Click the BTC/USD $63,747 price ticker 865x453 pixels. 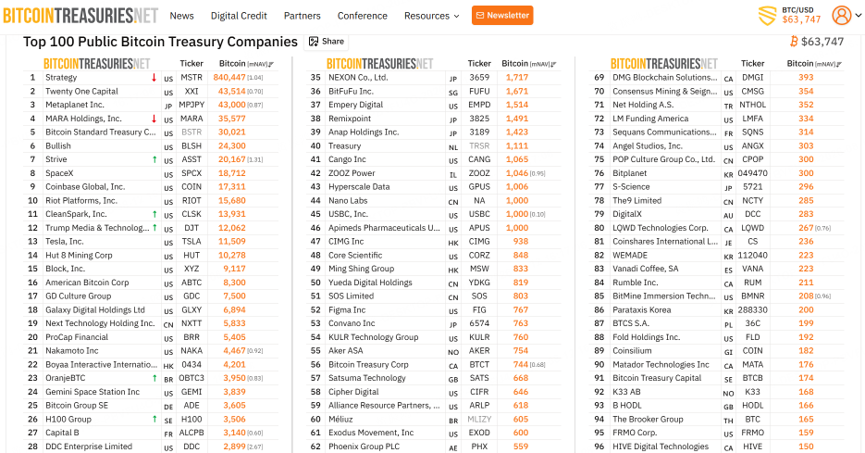tap(801, 15)
